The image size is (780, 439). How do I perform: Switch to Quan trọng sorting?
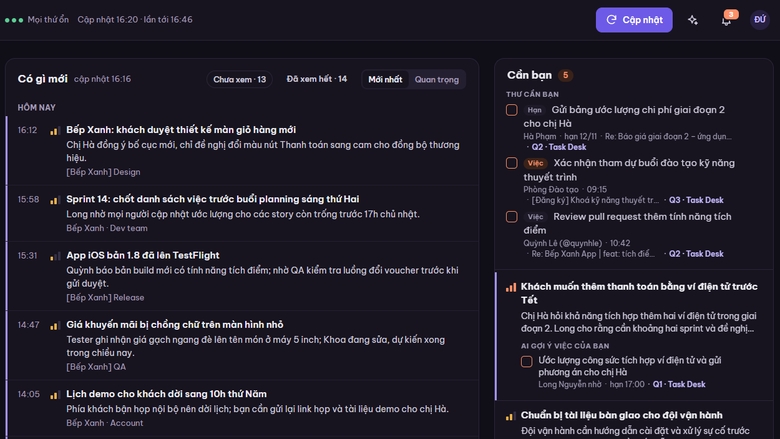tap(437, 80)
